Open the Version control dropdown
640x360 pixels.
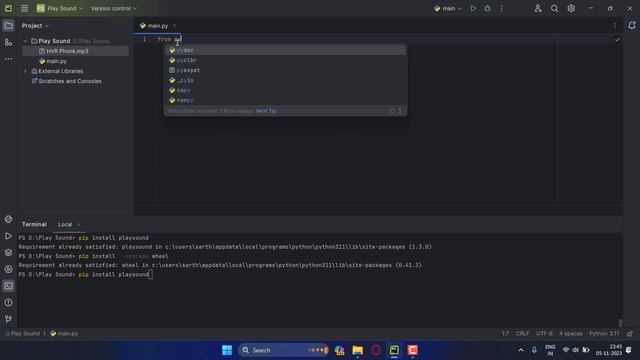[x=114, y=8]
